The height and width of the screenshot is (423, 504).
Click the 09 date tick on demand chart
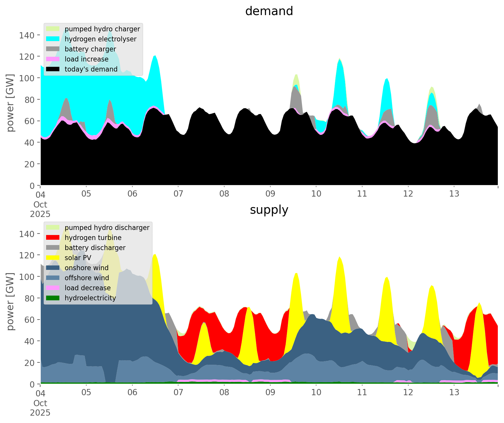click(x=270, y=194)
